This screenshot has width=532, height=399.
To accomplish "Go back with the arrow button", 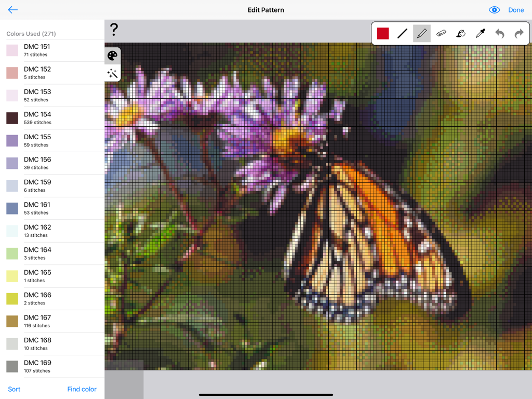I will 12,9.
